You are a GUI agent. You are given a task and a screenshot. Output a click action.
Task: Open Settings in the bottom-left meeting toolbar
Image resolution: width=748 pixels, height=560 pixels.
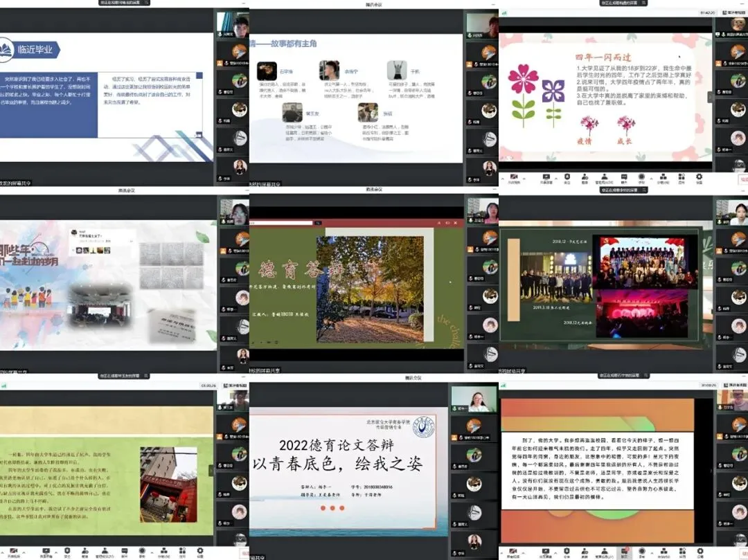tap(199, 550)
